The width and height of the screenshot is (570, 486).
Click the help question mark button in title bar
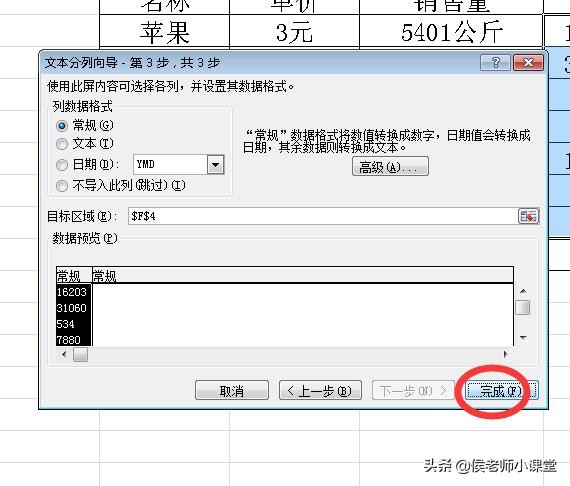[495, 63]
